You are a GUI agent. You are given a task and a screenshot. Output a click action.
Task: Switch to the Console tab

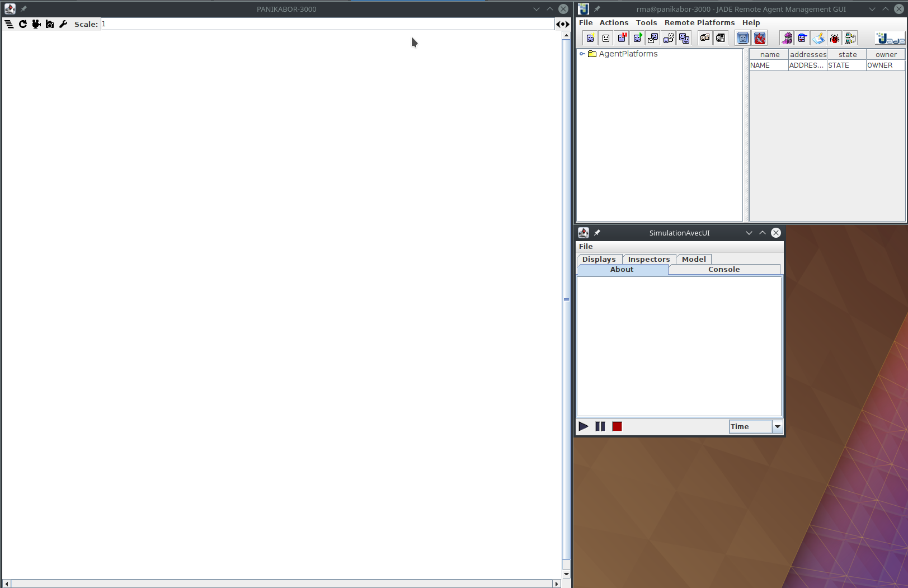click(724, 270)
